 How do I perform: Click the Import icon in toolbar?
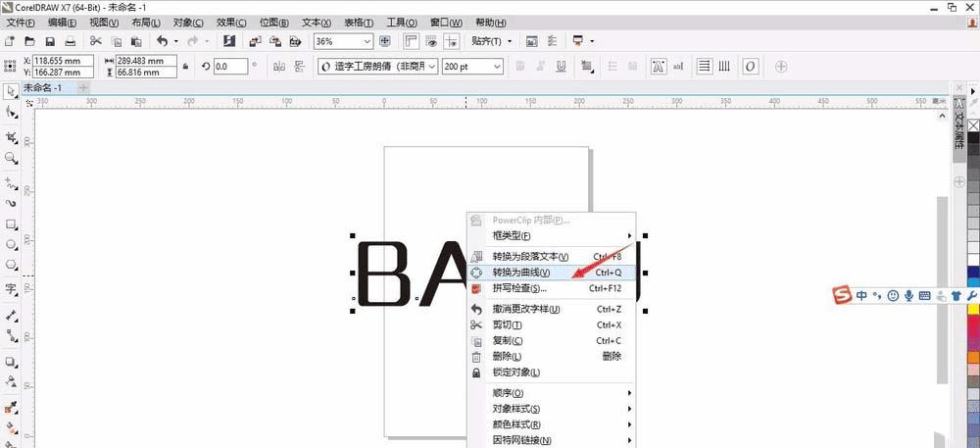(x=255, y=41)
